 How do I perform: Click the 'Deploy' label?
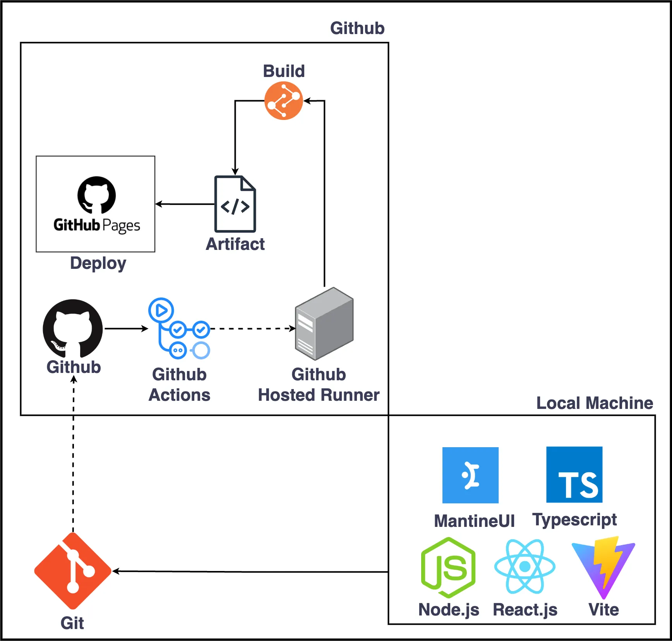pyautogui.click(x=98, y=264)
